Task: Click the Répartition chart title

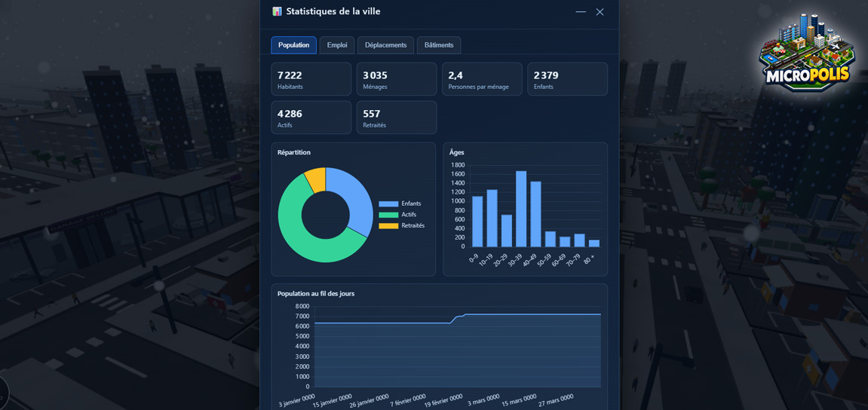Action: [x=294, y=152]
